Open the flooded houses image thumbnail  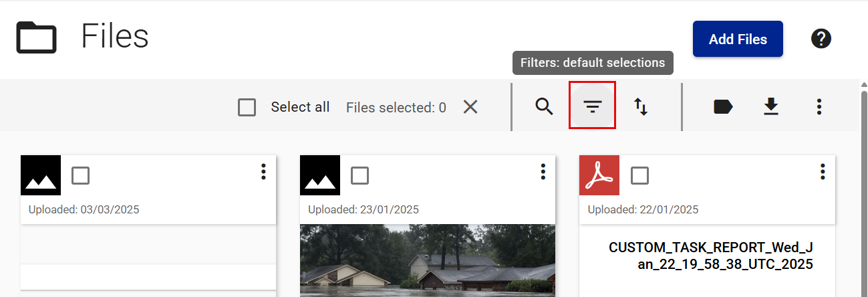[428, 260]
